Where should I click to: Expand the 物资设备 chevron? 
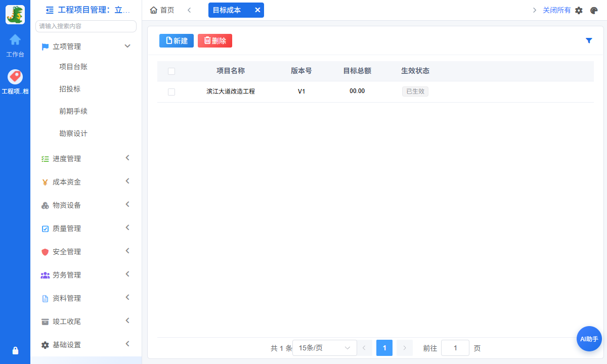coord(127,204)
